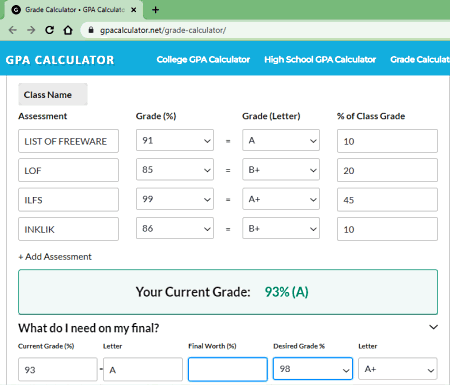Viewport: 450px width, 385px height.
Task: Click the browser forward arrow
Action: (x=31, y=30)
